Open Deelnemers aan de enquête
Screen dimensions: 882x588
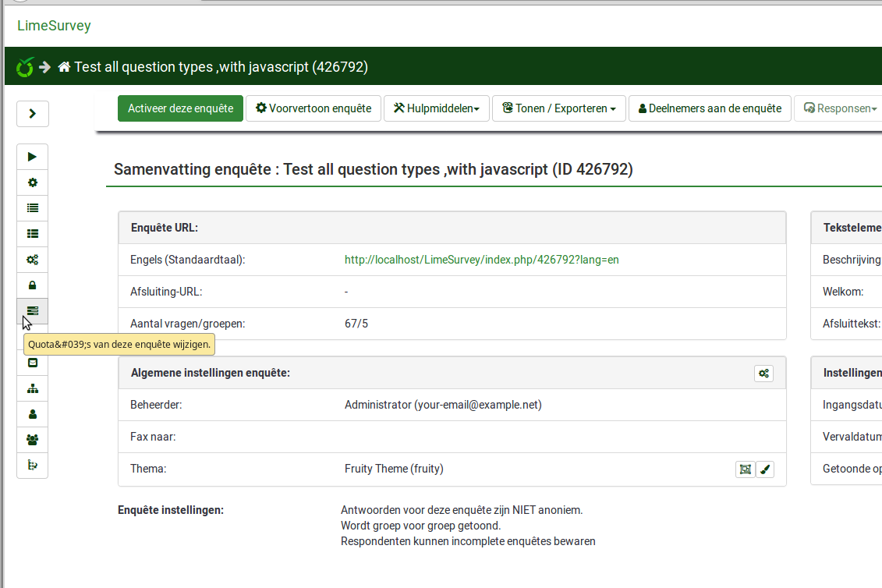pyautogui.click(x=710, y=108)
